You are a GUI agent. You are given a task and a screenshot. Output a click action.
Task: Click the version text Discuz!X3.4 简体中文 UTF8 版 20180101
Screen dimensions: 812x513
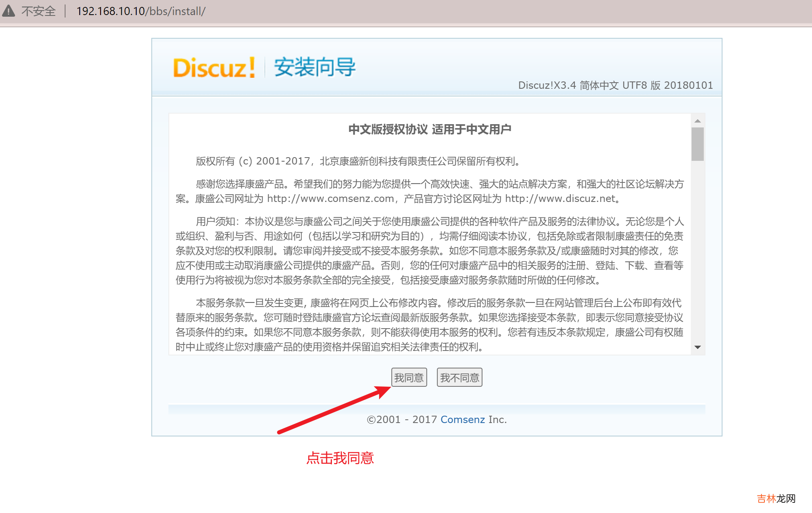(616, 85)
